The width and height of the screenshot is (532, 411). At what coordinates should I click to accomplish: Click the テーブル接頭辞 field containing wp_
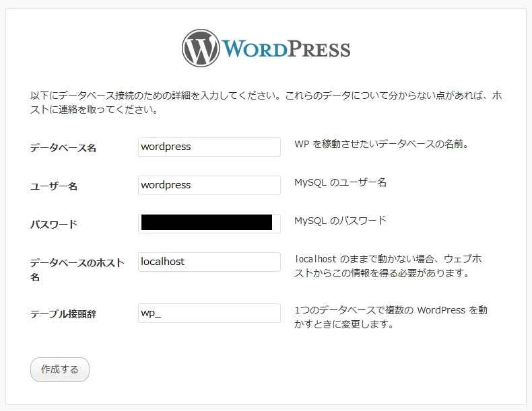coord(209,313)
